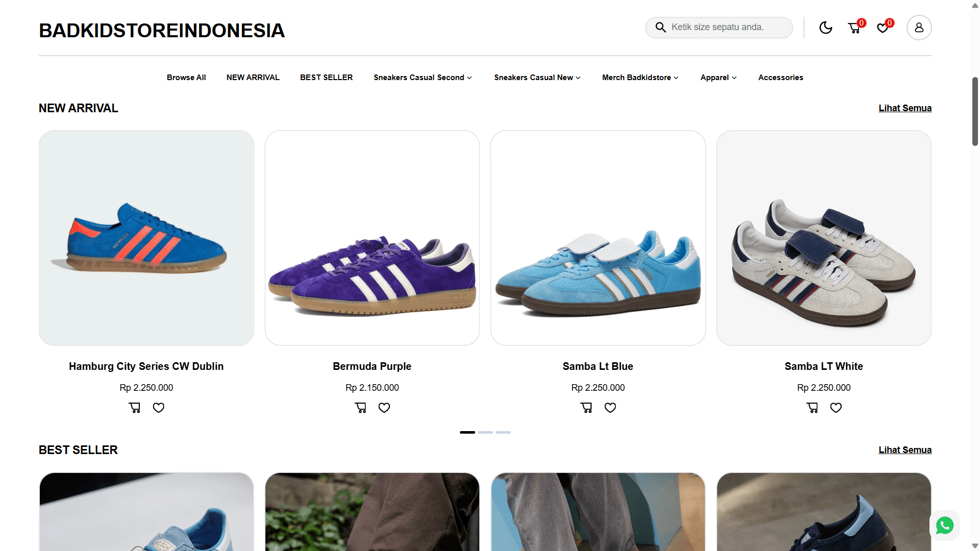Open the WhatsApp chat icon

[944, 525]
